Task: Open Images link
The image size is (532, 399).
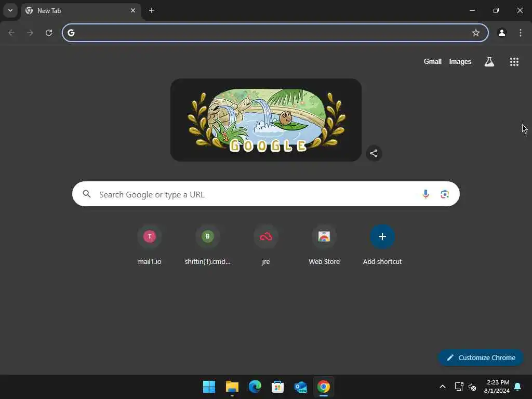Action: 460,61
